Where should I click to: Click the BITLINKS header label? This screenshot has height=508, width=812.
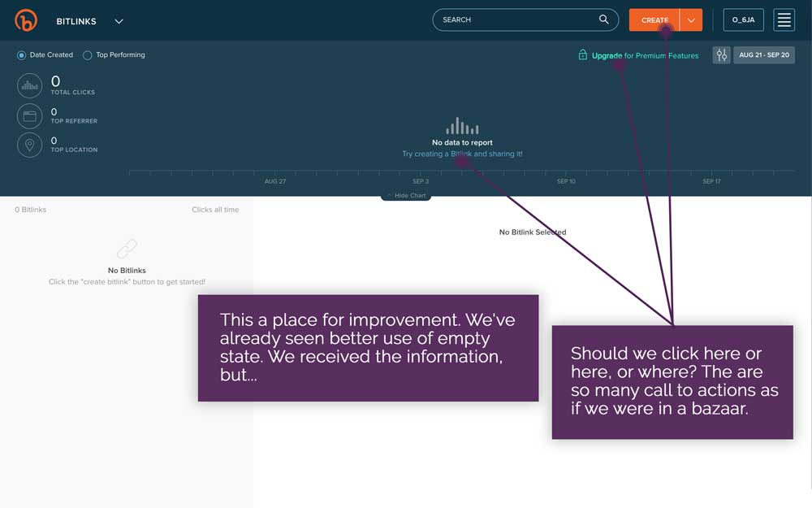pyautogui.click(x=76, y=21)
